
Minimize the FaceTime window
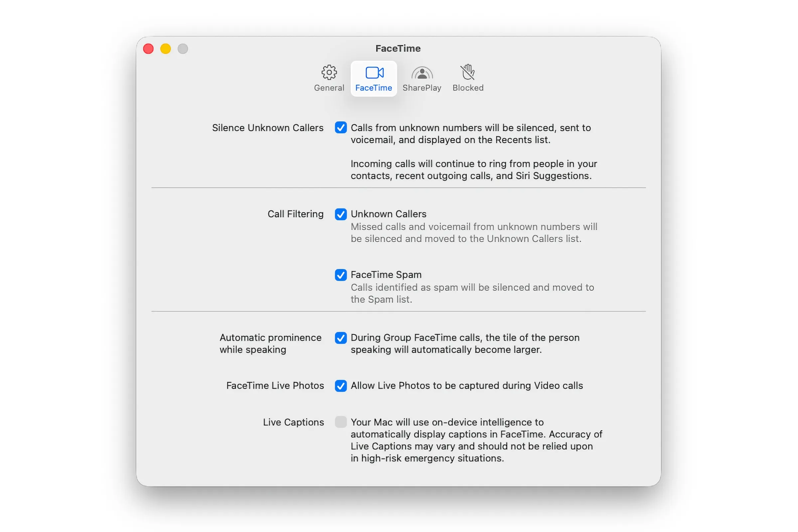click(166, 49)
